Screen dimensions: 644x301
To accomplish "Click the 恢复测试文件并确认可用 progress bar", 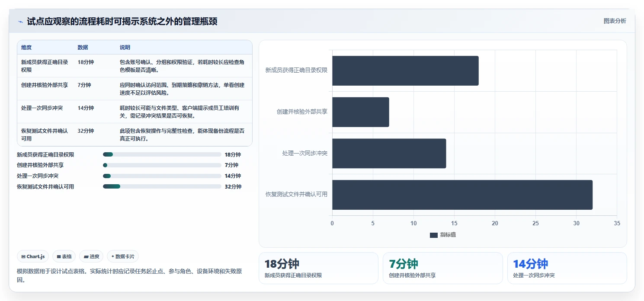I will 162,186.
